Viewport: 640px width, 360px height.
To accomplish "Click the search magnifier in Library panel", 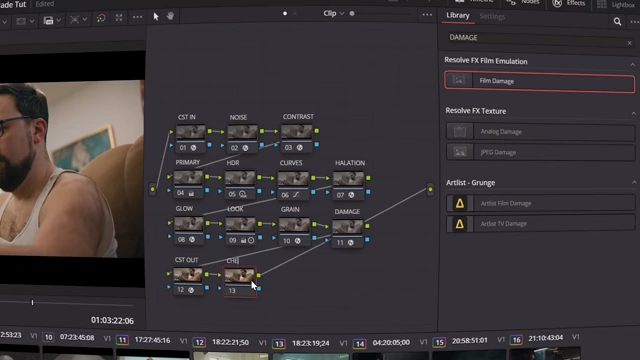I will point(617,21).
